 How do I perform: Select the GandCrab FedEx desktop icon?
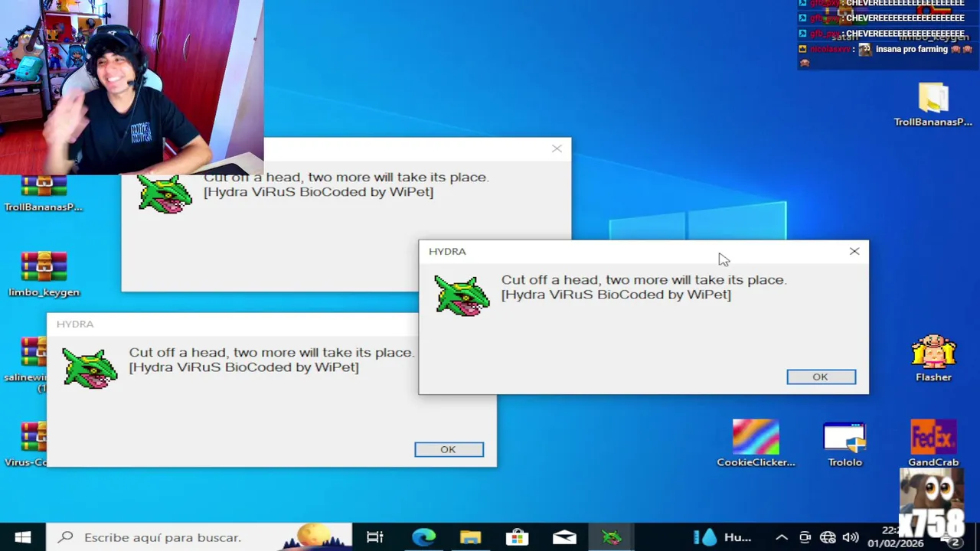[933, 443]
